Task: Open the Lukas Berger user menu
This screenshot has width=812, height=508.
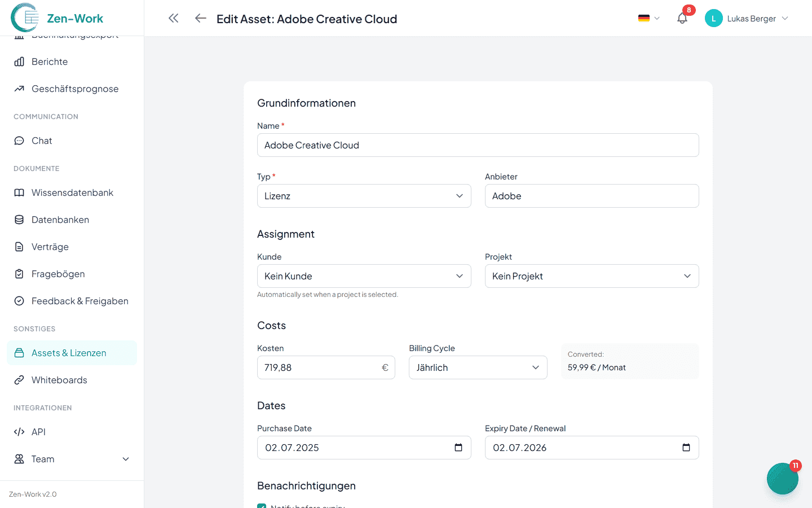Action: (x=747, y=18)
